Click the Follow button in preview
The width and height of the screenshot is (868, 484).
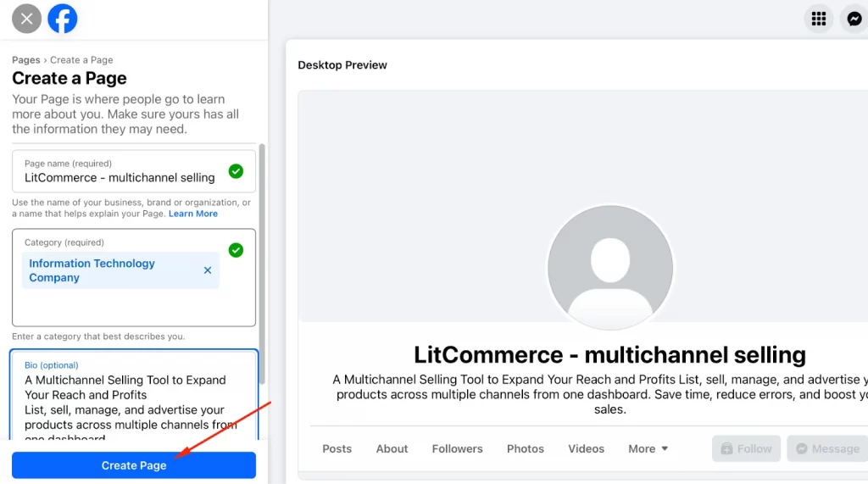(746, 448)
